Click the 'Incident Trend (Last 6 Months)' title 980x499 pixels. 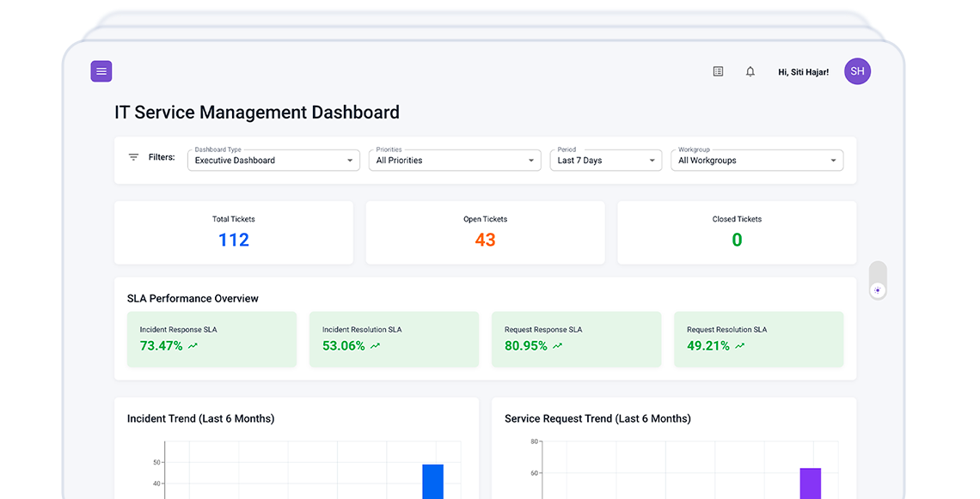tap(200, 418)
